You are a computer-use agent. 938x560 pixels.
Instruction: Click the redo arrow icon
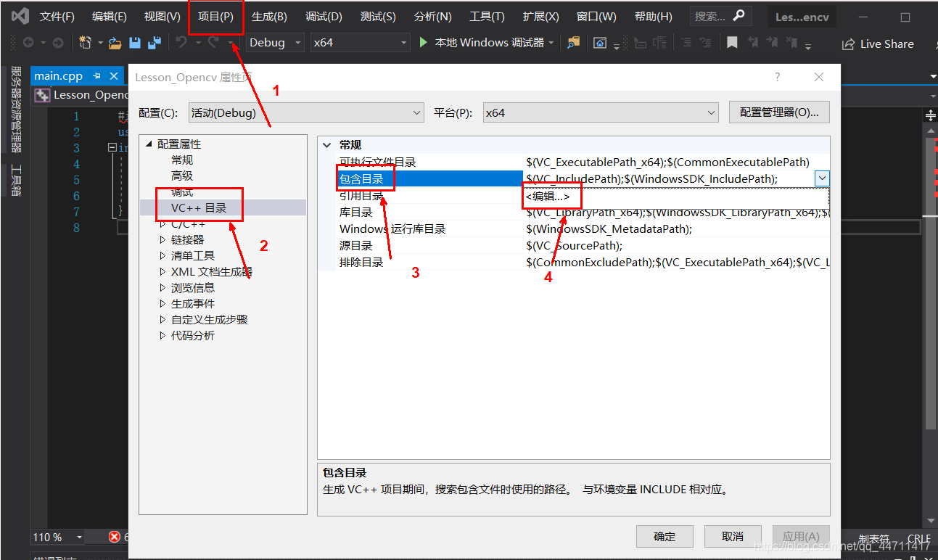tap(213, 43)
